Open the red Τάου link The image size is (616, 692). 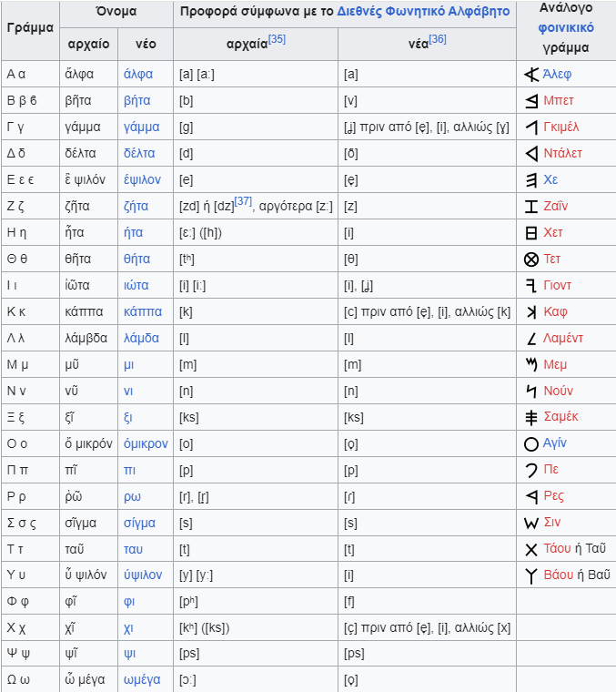(x=558, y=548)
